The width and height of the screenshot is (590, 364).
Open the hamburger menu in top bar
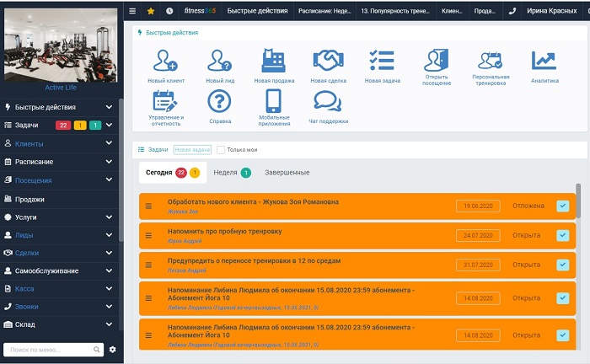click(132, 11)
